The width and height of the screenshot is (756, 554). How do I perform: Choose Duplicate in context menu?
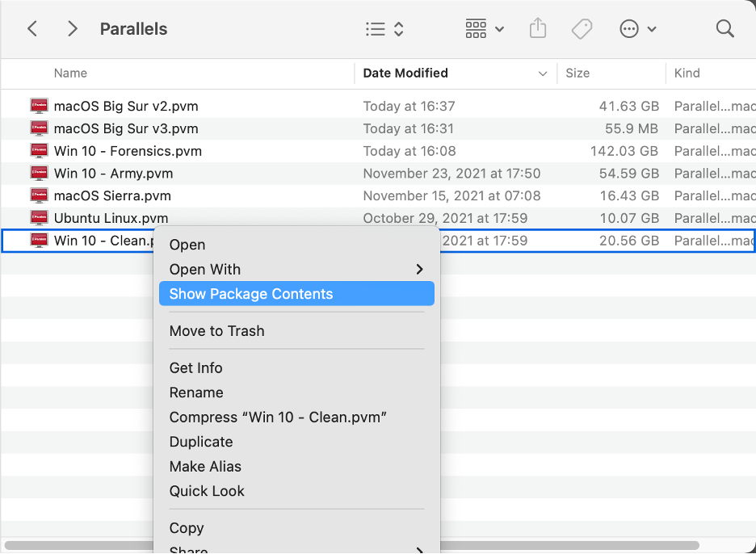[201, 442]
